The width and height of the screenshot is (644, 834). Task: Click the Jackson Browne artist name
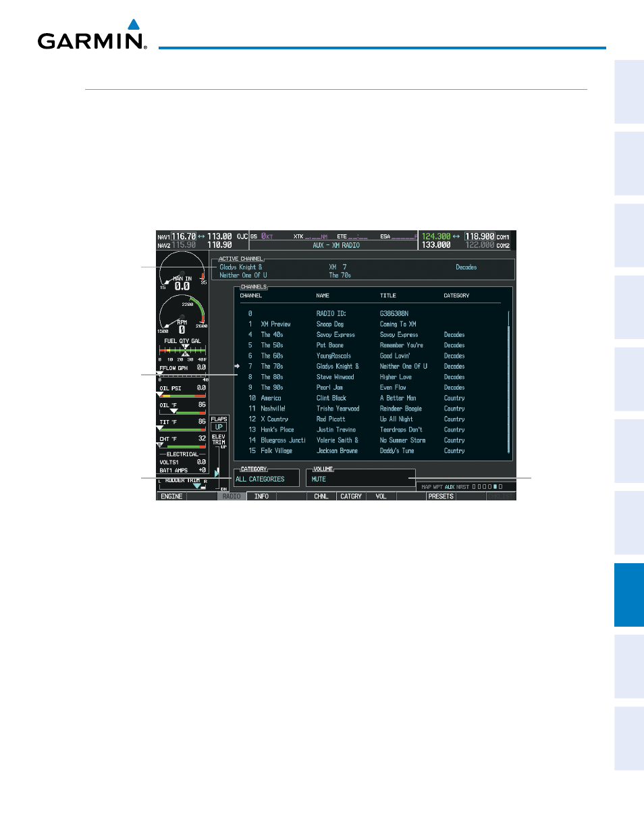pyautogui.click(x=337, y=451)
